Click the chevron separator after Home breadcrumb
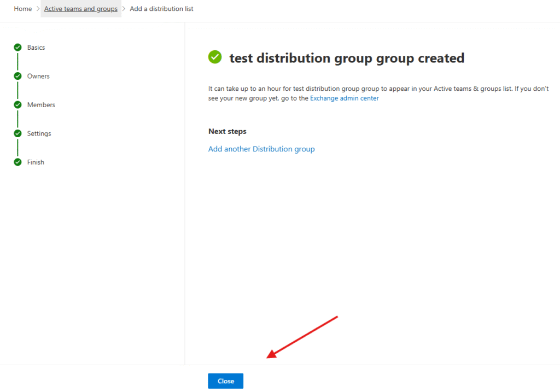The width and height of the screenshot is (560, 392). [38, 9]
